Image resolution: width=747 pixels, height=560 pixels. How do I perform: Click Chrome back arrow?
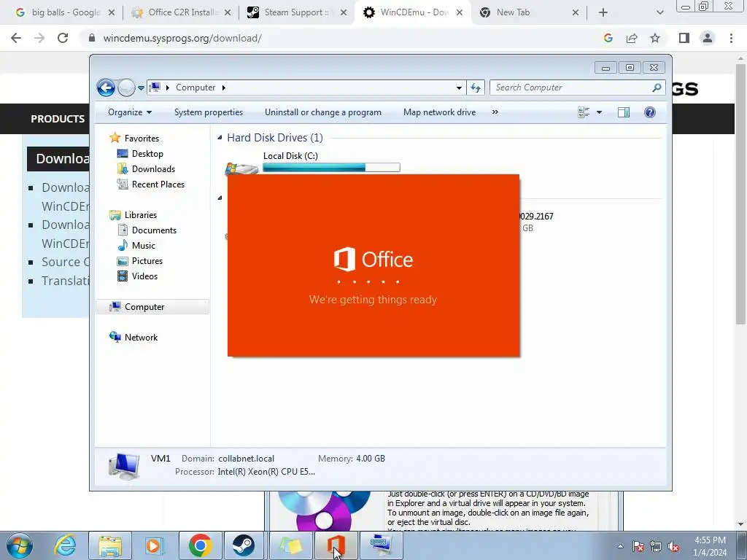pos(16,38)
